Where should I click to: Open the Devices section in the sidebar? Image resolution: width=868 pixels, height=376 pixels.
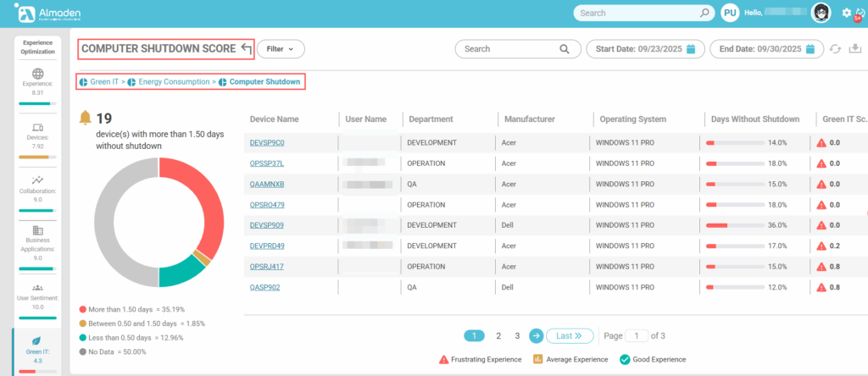(36, 134)
